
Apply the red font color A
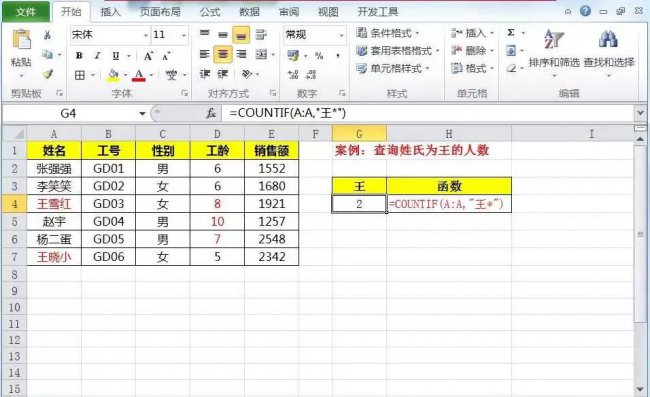tap(139, 75)
